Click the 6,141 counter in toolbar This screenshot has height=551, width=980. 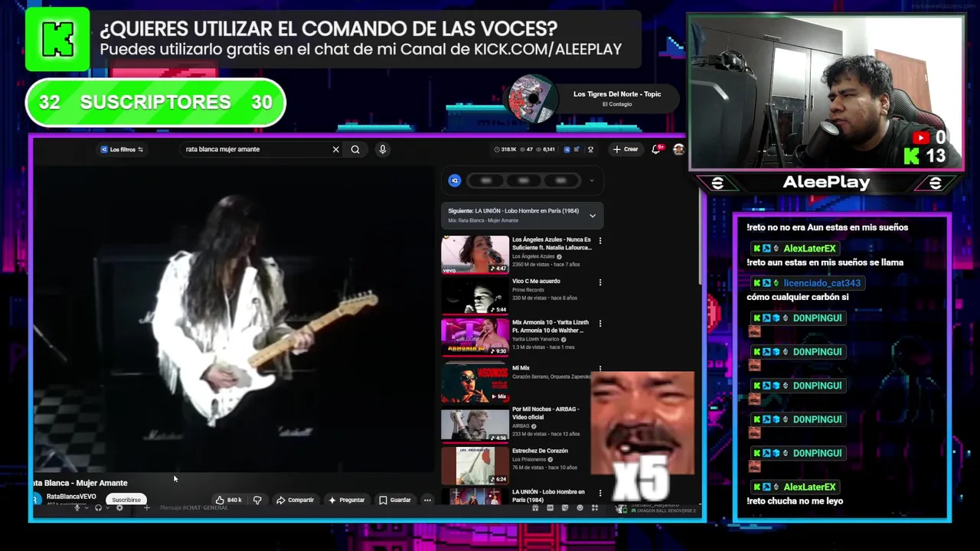pos(546,149)
